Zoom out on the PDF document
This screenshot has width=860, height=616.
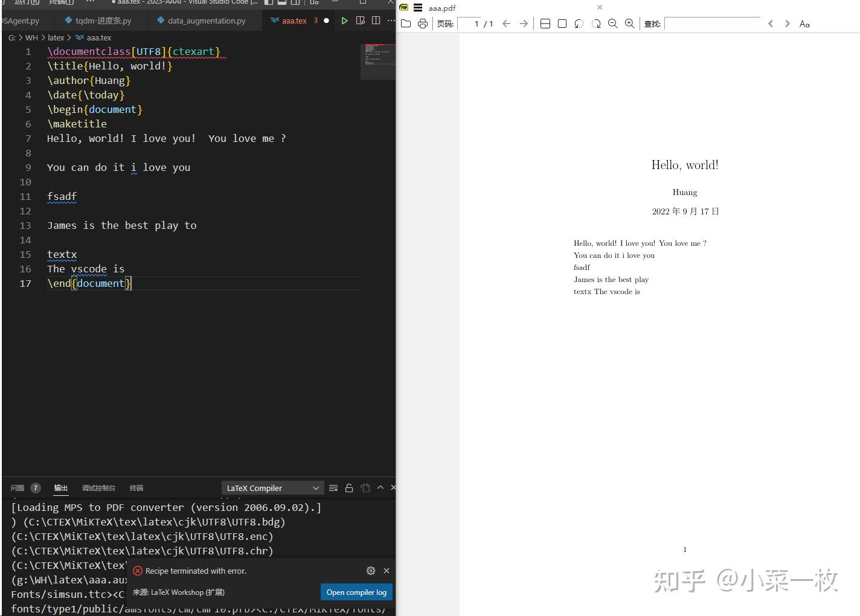tap(613, 24)
